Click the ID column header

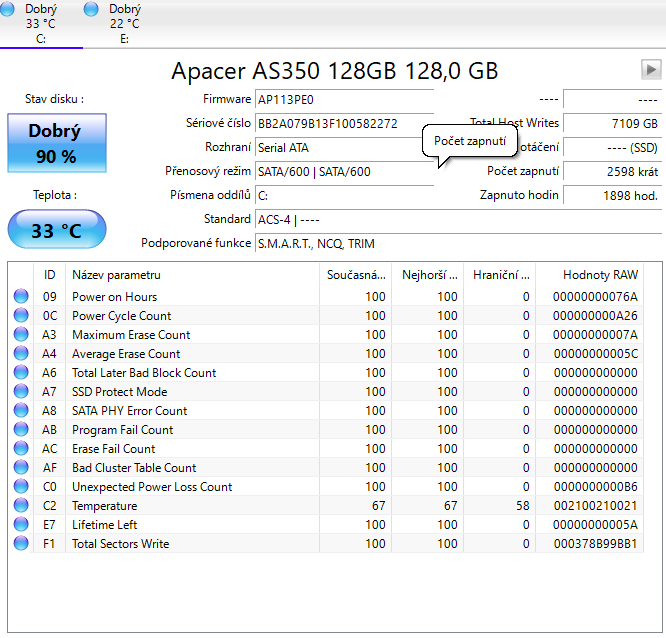(50, 275)
